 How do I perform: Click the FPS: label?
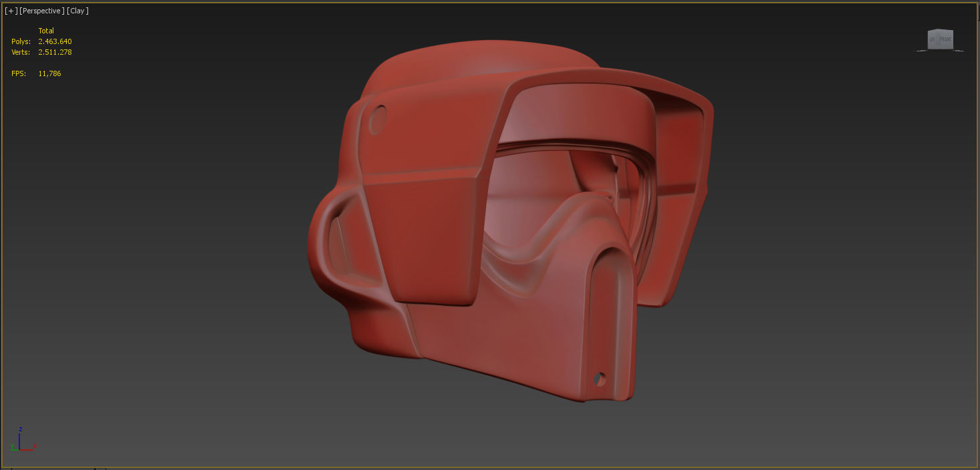19,73
